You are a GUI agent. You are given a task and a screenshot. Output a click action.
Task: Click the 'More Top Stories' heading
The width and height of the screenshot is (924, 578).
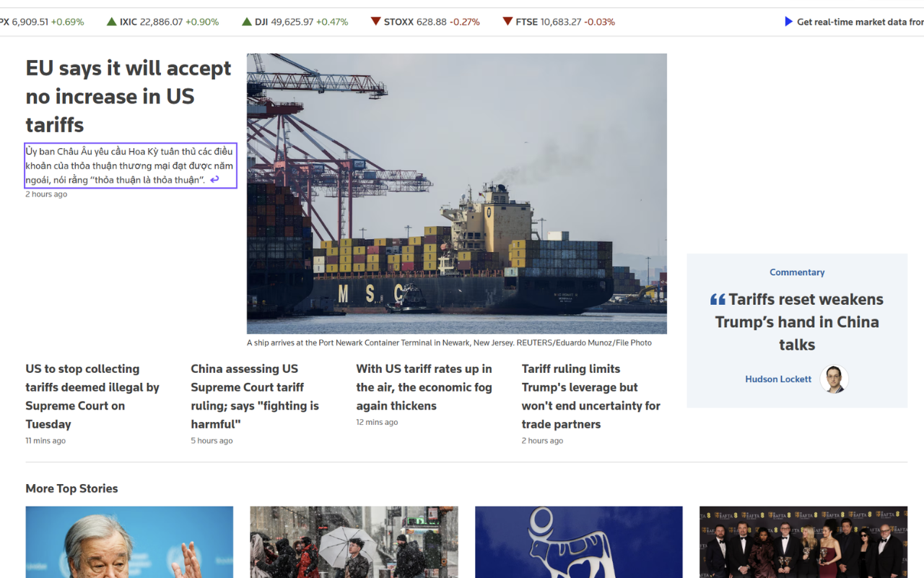tap(71, 488)
